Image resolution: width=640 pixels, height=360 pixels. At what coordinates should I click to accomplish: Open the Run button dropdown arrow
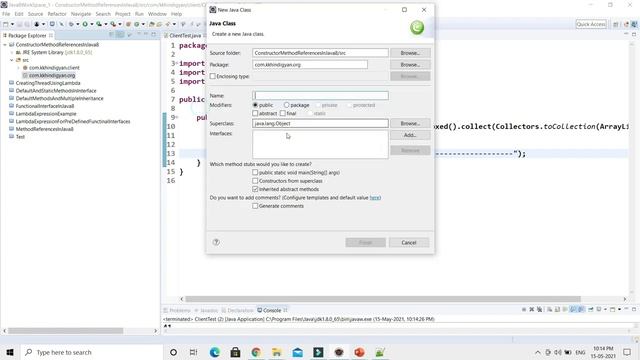[x=91, y=24]
